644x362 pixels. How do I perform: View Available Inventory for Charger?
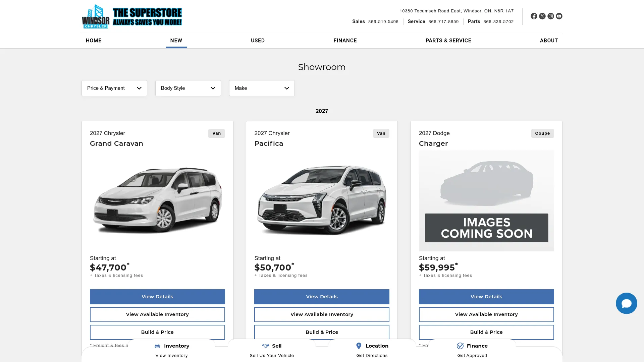pos(486,314)
